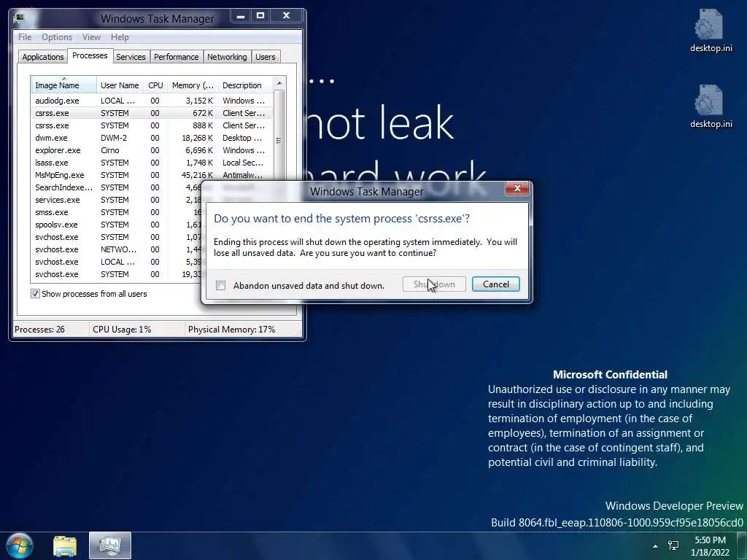Open Windows Explorer from the taskbar
The image size is (747, 560).
[x=65, y=545]
